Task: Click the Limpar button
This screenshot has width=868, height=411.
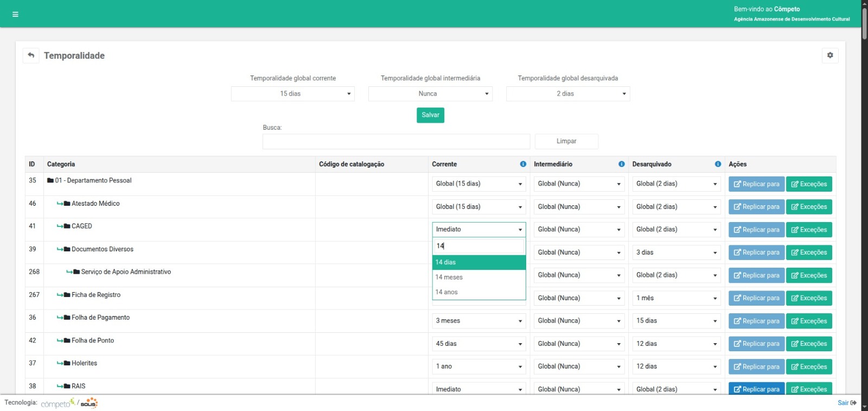Action: pos(566,141)
